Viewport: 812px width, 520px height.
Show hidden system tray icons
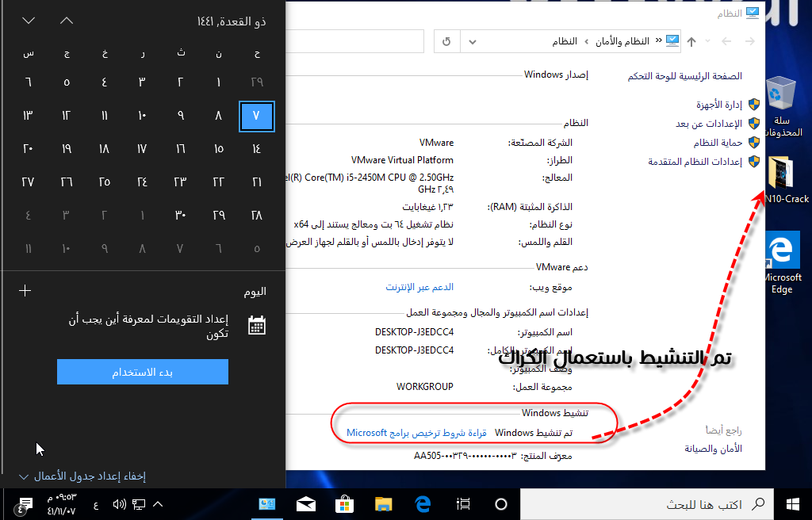[x=159, y=504]
